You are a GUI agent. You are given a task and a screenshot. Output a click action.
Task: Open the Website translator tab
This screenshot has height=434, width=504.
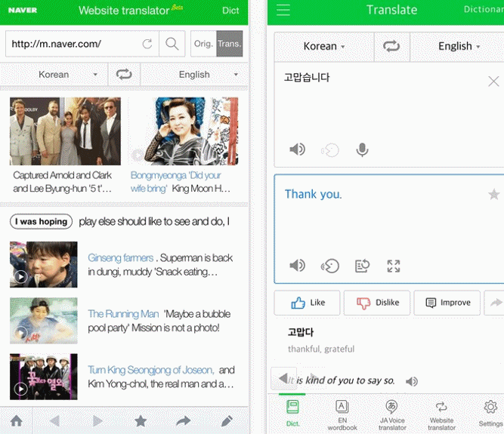(441, 414)
